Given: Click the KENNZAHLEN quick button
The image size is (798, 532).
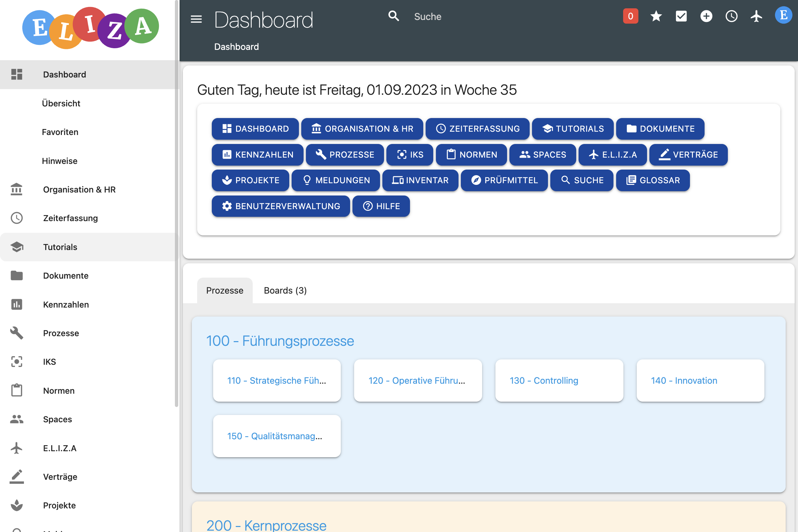Looking at the screenshot, I should point(257,155).
